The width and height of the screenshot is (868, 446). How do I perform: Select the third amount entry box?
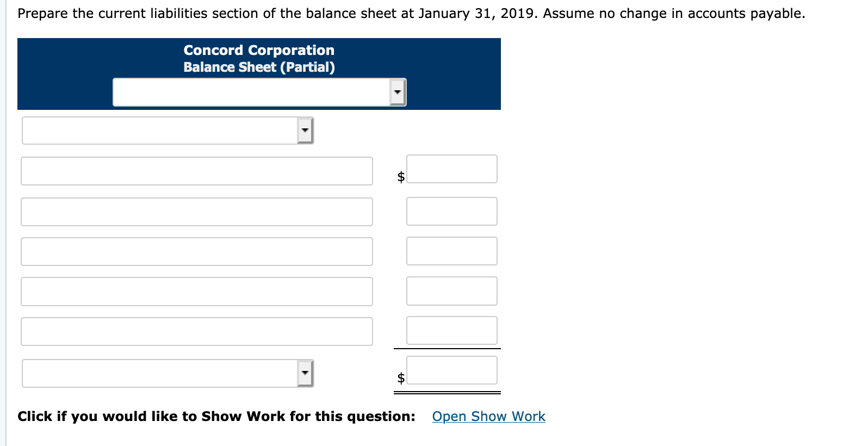tap(451, 251)
